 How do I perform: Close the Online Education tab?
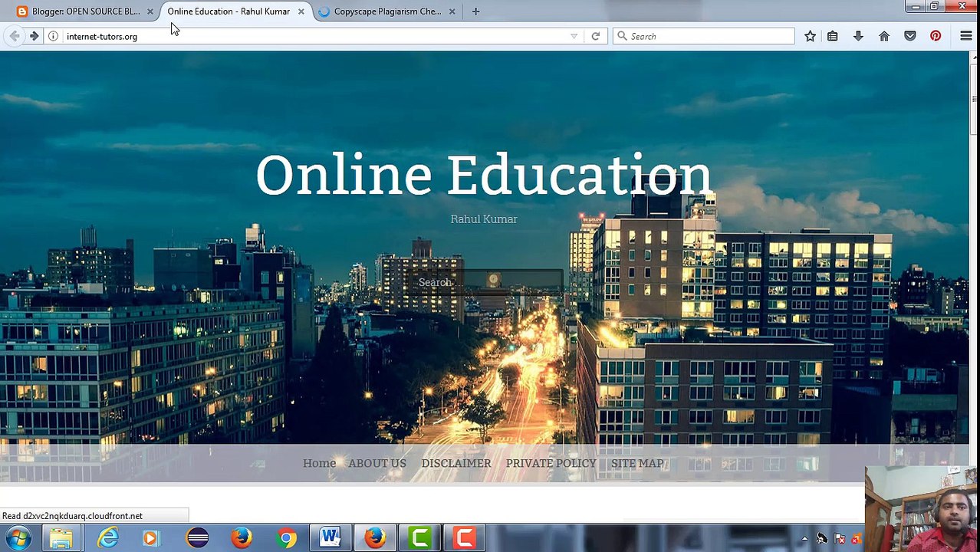[301, 11]
